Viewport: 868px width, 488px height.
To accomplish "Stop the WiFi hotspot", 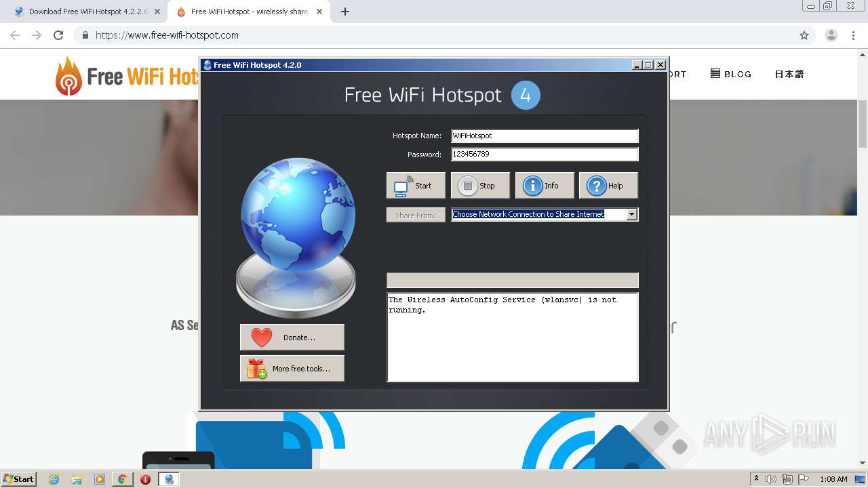I will pos(479,186).
